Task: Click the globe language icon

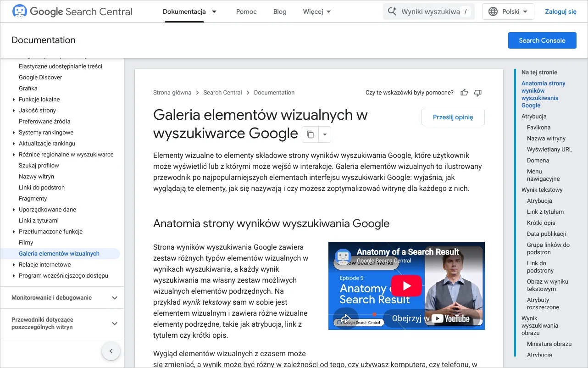Action: [493, 11]
